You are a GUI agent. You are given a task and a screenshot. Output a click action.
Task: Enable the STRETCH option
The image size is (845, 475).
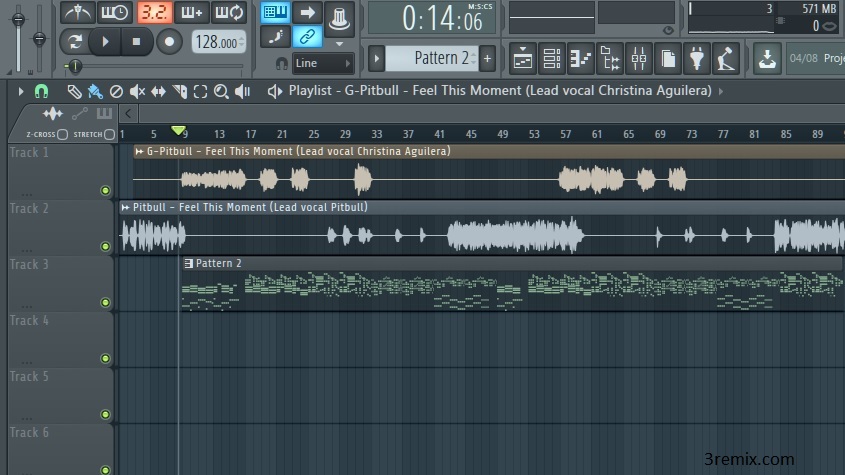tap(109, 134)
